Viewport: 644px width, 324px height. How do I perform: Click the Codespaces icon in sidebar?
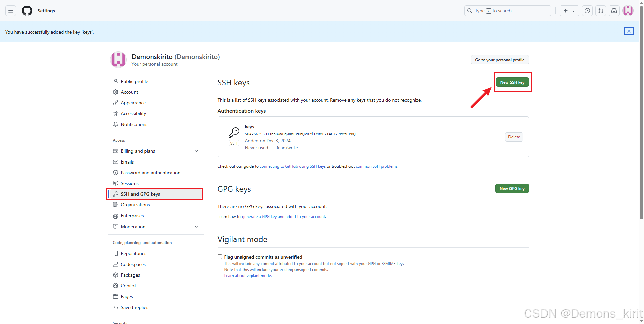[116, 264]
